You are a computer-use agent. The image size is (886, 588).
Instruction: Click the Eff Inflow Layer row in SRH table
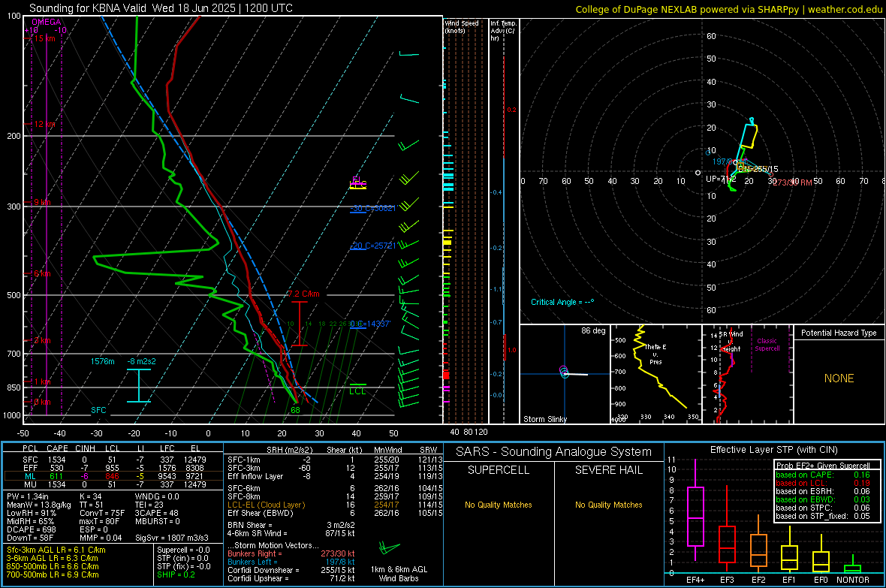335,476
